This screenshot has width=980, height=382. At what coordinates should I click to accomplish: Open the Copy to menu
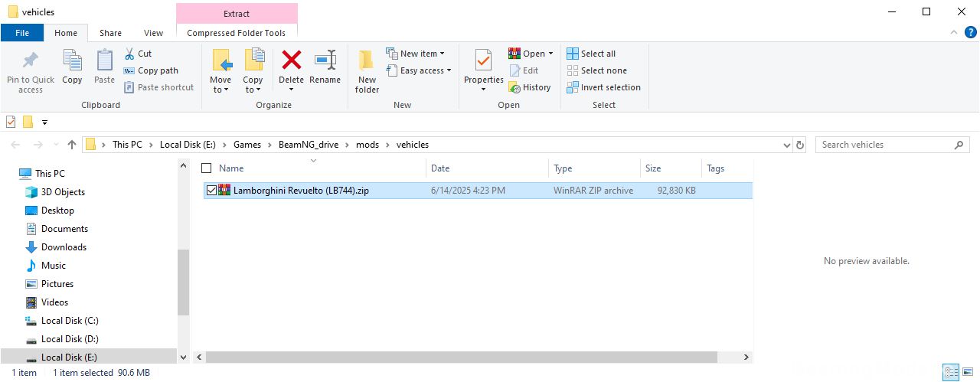click(253, 71)
